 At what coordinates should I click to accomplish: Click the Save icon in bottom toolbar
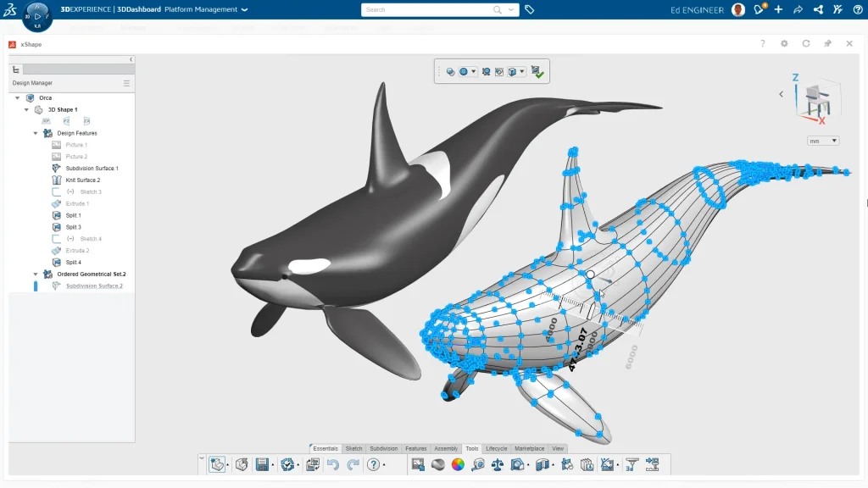pos(262,464)
